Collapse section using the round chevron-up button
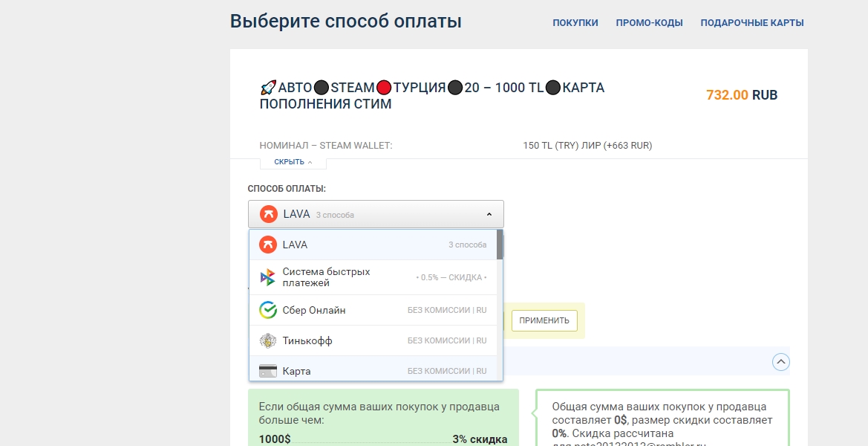The height and width of the screenshot is (446, 868). coord(780,362)
